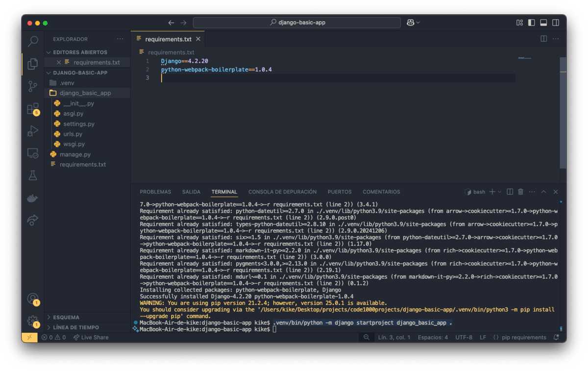The width and height of the screenshot is (588, 371).
Task: Open the Docker view
Action: 33,198
